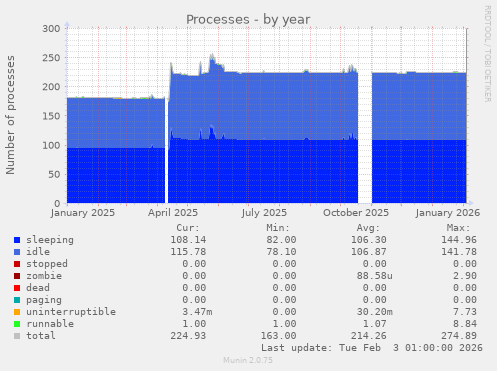Click the 'April 2025' x-axis label
The height and width of the screenshot is (371, 497).
coord(173,213)
